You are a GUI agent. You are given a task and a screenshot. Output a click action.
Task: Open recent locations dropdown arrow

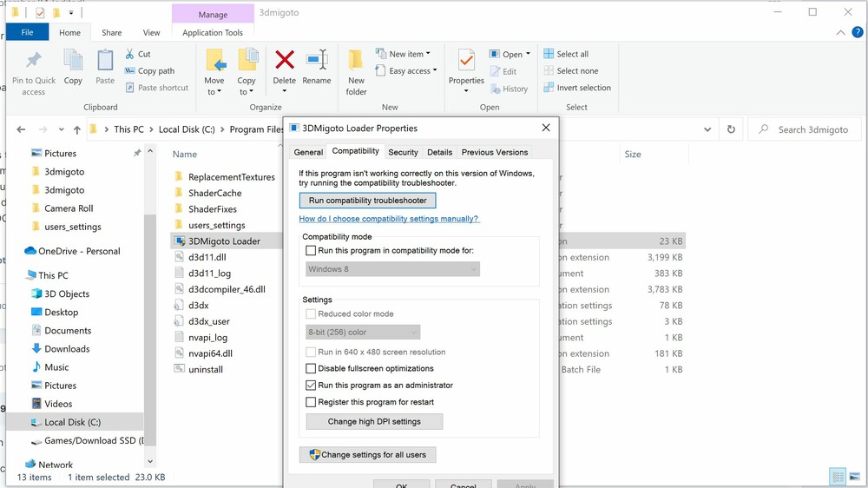(61, 129)
